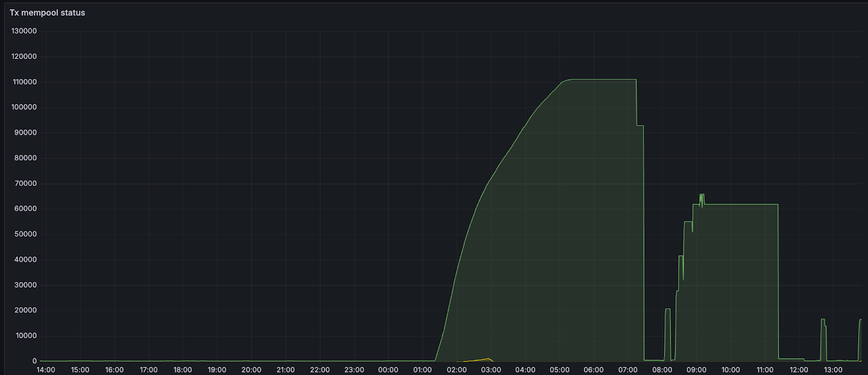Click the 22:00 time axis label
The height and width of the screenshot is (375, 868).
[320, 370]
